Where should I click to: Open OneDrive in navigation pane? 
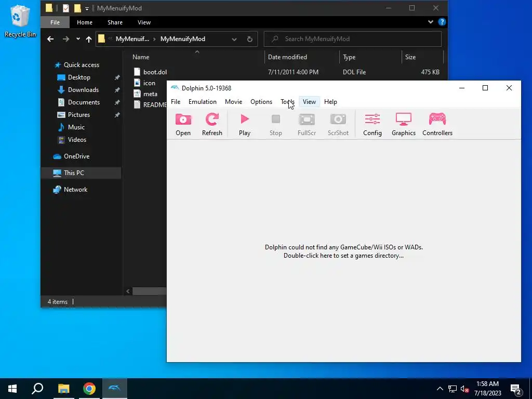pos(76,156)
